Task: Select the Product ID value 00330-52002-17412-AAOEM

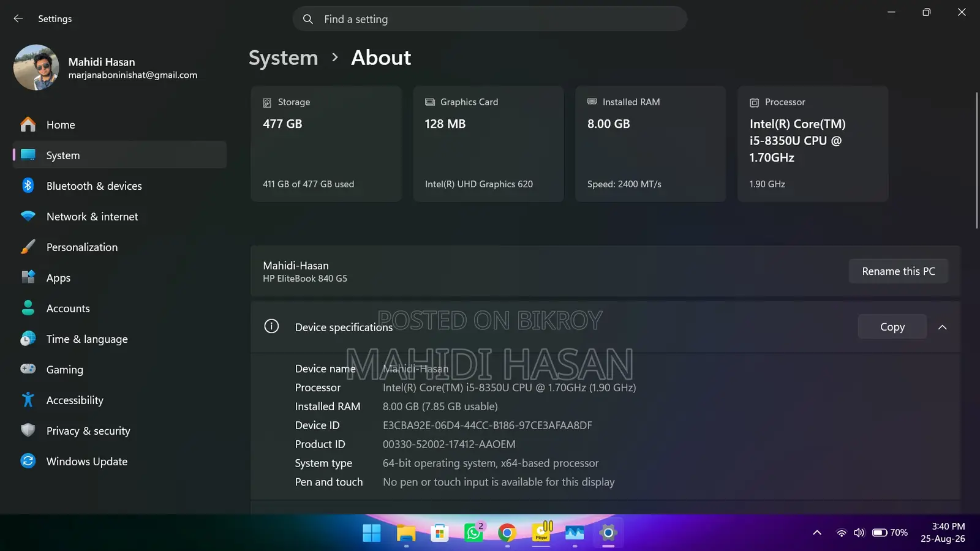Action: (x=449, y=444)
